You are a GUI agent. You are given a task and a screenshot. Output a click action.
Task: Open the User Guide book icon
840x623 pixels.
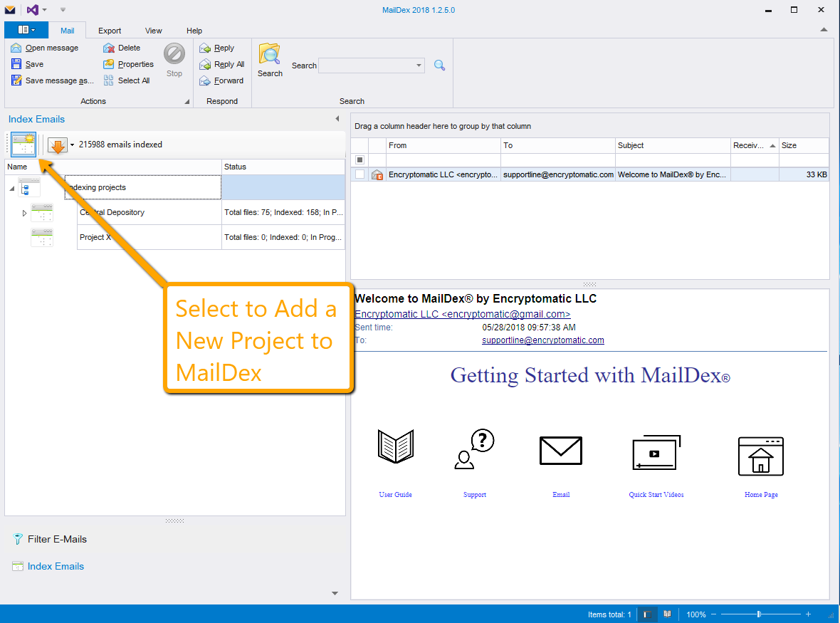tap(396, 446)
